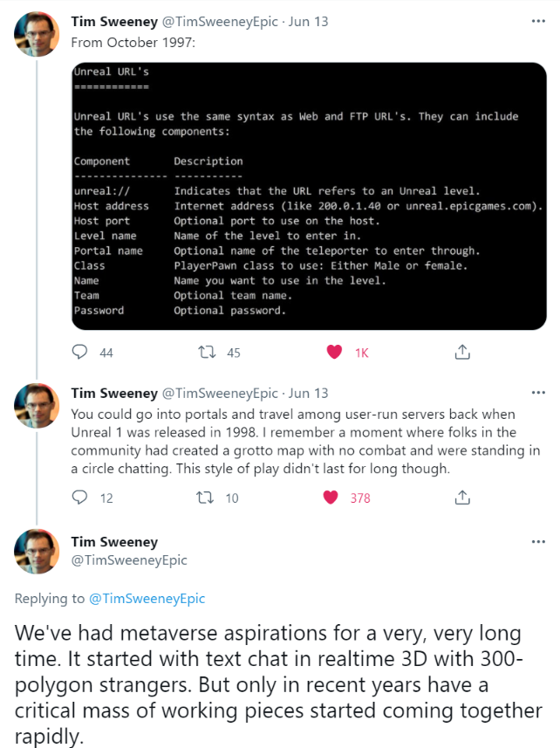Retweet the tweet with 10 retweets
The height and width of the screenshot is (748, 560).
208,498
